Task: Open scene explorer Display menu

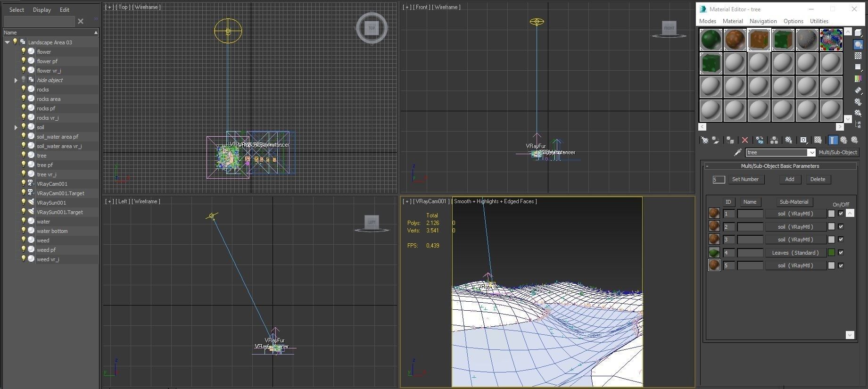Action: pyautogui.click(x=42, y=9)
